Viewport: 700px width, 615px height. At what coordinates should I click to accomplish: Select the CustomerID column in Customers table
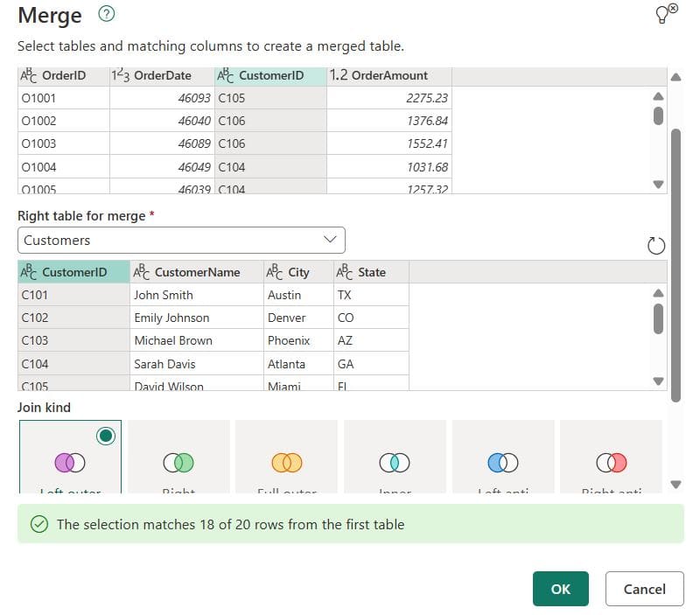pyautogui.click(x=73, y=272)
